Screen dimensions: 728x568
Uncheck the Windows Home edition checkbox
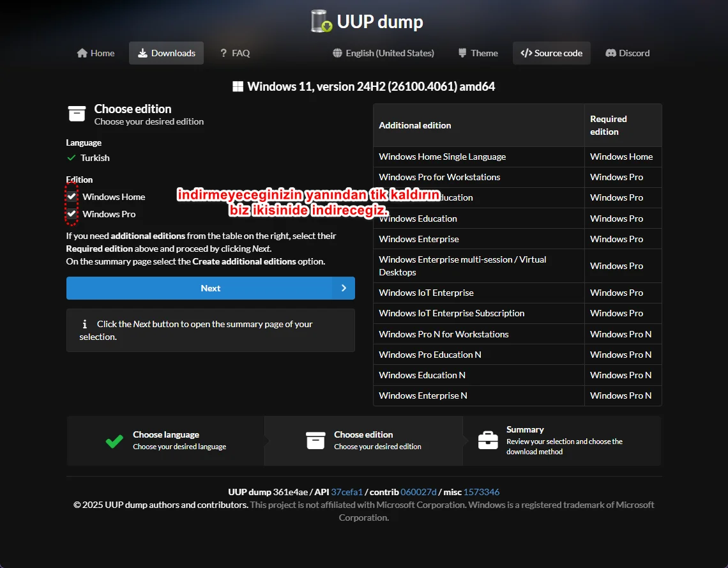click(x=72, y=196)
